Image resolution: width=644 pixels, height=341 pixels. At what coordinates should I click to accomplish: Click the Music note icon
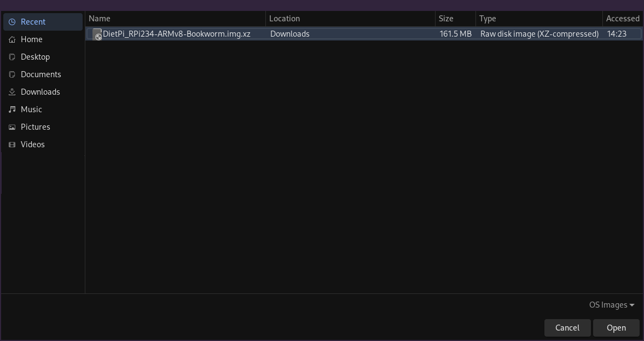tap(13, 109)
